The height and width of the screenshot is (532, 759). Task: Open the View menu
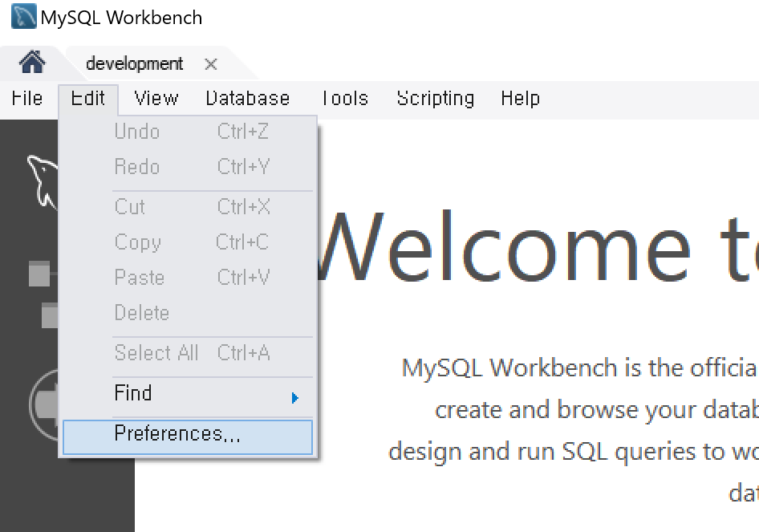(x=156, y=98)
